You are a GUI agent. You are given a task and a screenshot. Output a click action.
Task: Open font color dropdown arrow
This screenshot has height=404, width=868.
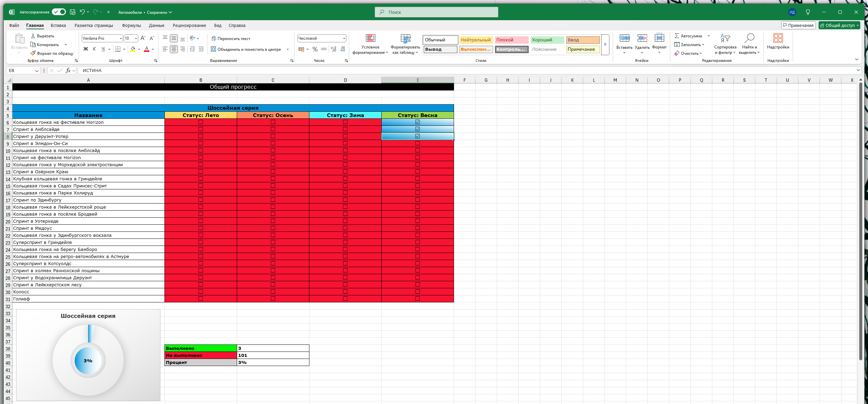tap(153, 49)
